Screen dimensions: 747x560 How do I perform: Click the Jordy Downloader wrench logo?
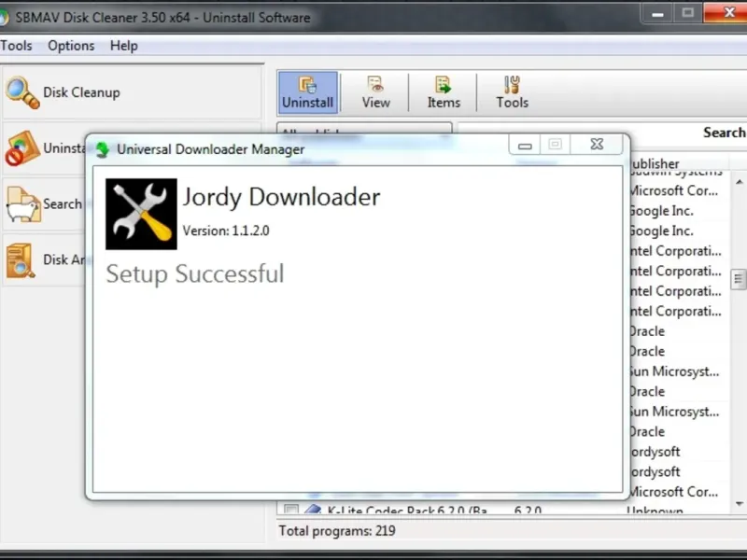click(141, 214)
